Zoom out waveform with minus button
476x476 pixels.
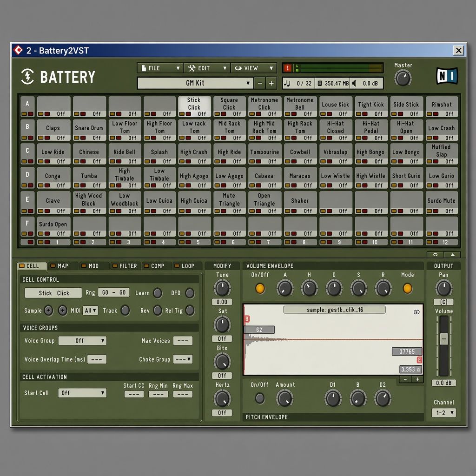point(405,379)
